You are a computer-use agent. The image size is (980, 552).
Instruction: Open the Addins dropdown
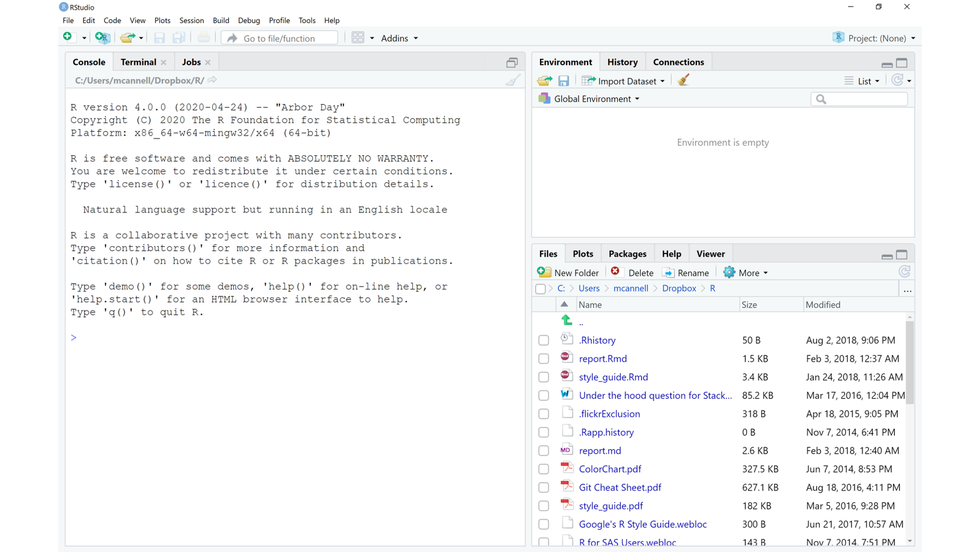tap(400, 38)
